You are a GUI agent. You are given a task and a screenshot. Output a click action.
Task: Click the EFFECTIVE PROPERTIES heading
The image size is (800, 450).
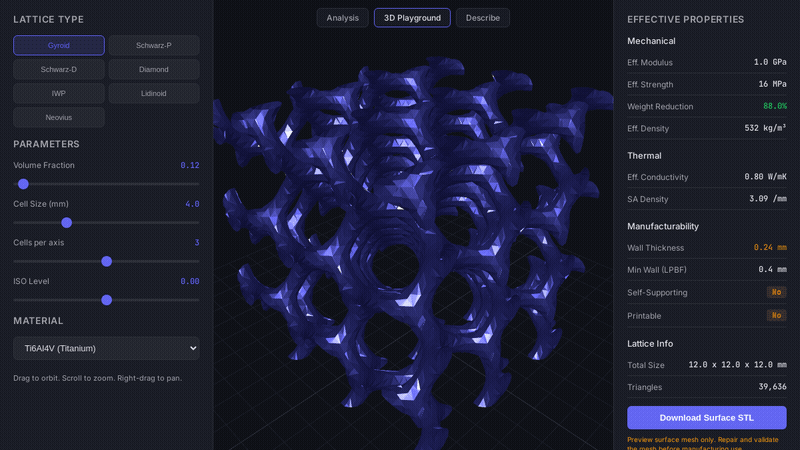[x=685, y=19]
